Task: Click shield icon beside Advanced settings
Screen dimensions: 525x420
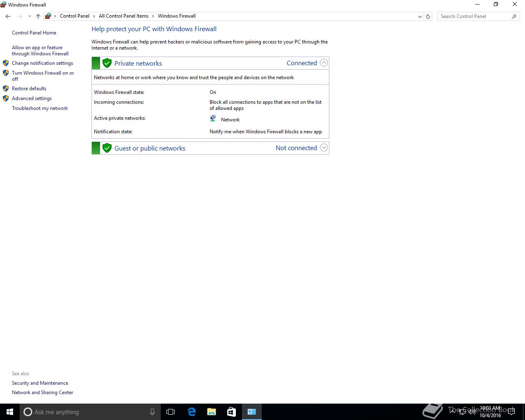Action: (6, 98)
